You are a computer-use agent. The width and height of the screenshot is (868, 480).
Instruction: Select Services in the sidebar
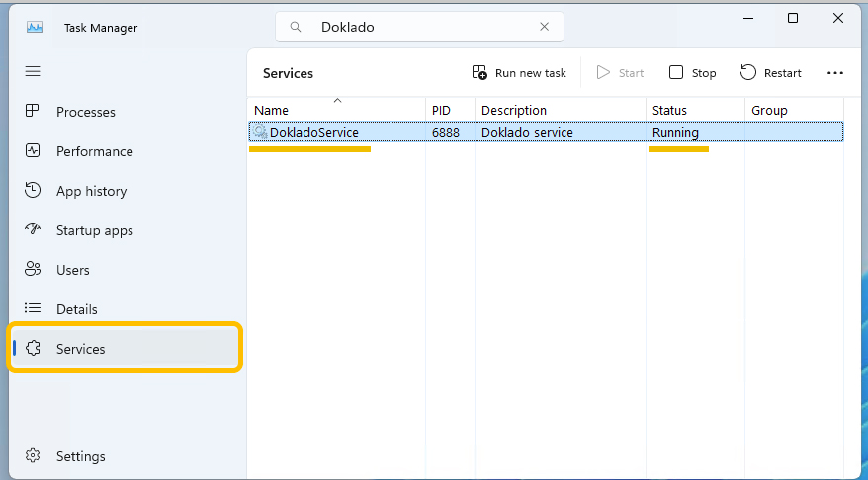pos(125,348)
